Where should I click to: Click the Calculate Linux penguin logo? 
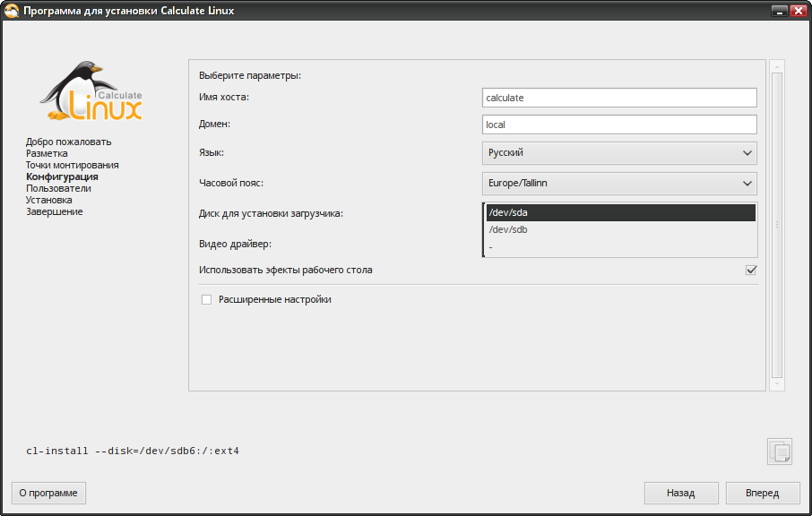click(91, 91)
